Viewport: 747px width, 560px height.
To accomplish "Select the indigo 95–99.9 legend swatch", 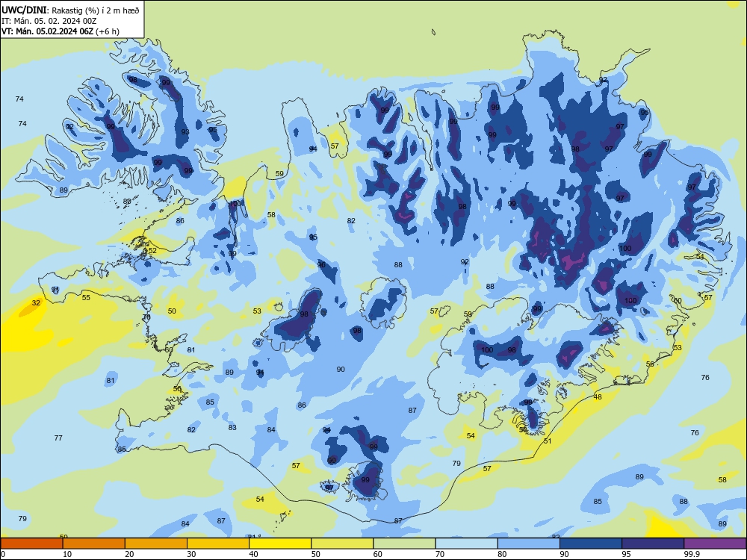I will click(653, 544).
